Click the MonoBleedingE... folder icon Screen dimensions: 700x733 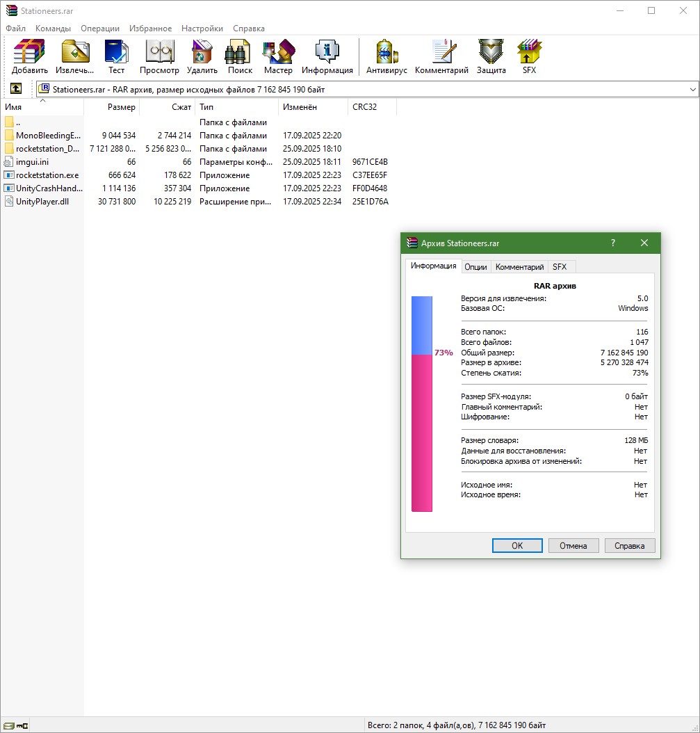tap(9, 136)
